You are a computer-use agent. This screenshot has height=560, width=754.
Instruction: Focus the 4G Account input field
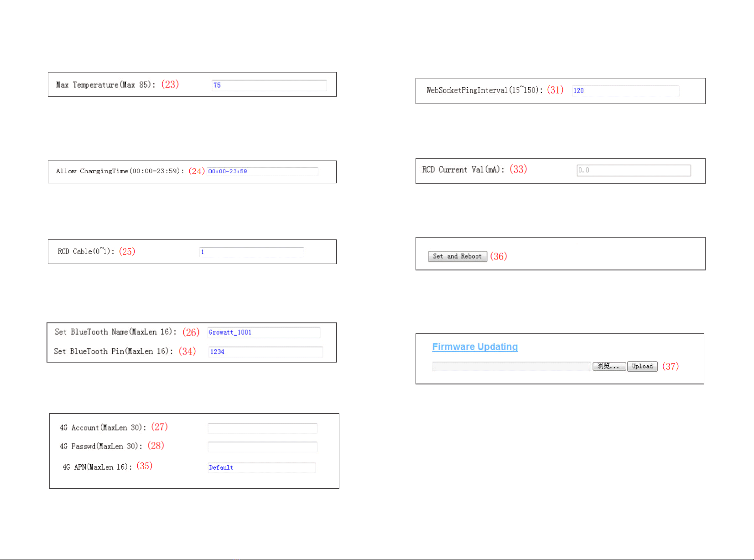(262, 428)
